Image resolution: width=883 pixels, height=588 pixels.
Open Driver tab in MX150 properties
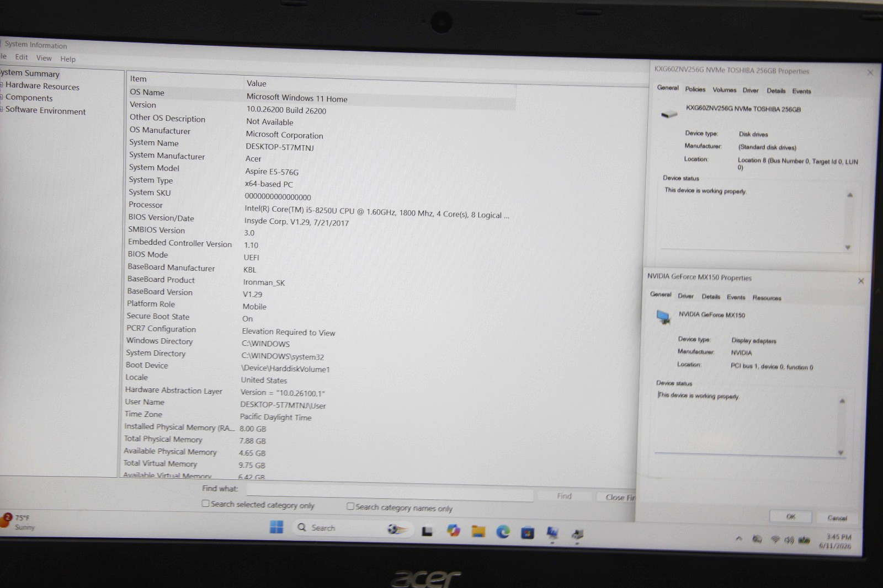point(685,296)
